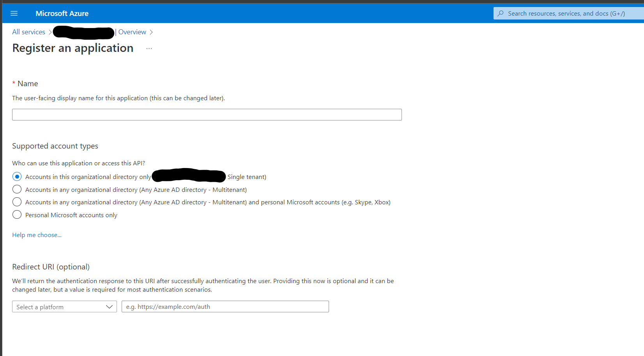This screenshot has width=644, height=356.
Task: Select Personal Microsoft accounts only radio
Action: coord(17,215)
